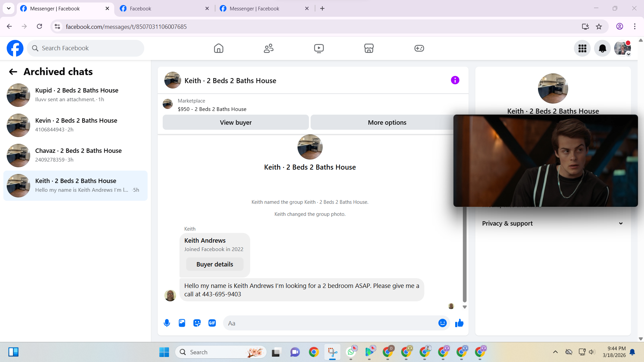The width and height of the screenshot is (644, 362).
Task: Switch to the second Facebook tab
Action: pos(164,8)
